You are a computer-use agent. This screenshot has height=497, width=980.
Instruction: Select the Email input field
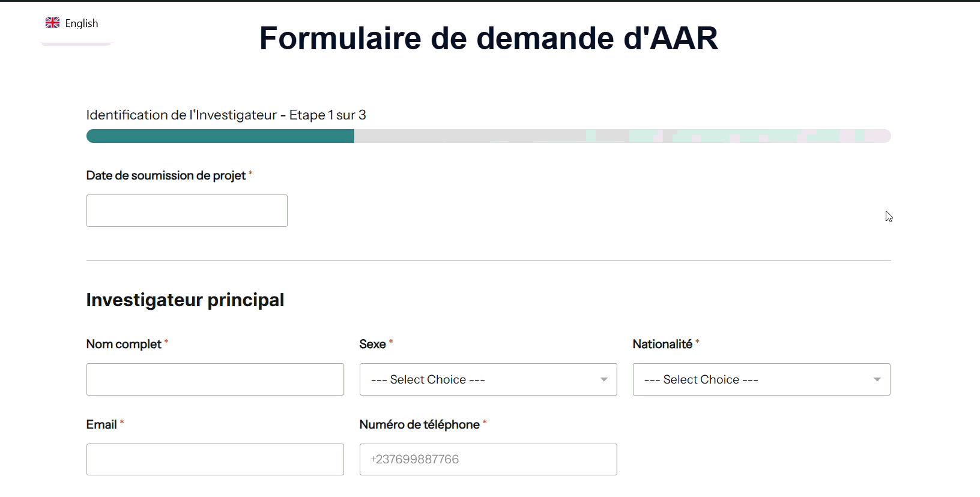215,459
